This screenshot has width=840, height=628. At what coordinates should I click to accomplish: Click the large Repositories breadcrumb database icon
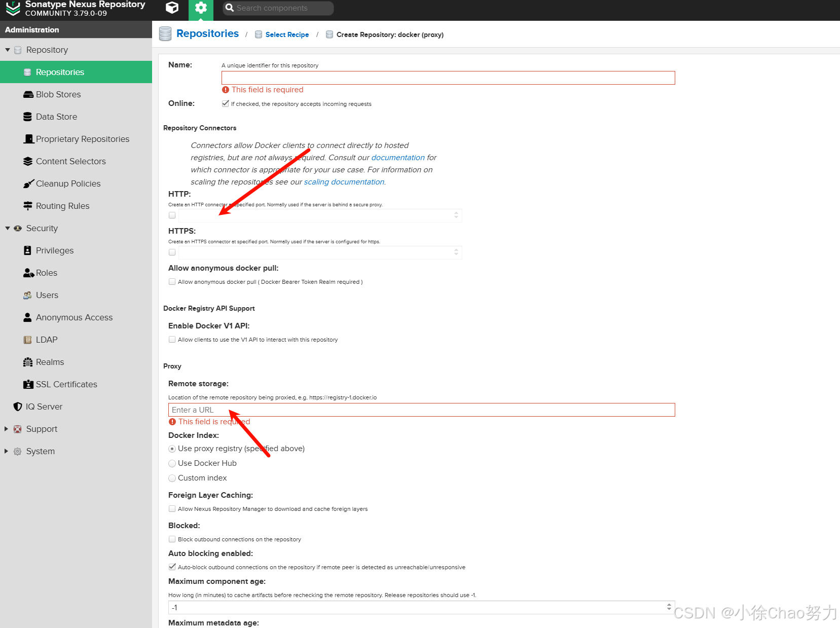point(165,34)
